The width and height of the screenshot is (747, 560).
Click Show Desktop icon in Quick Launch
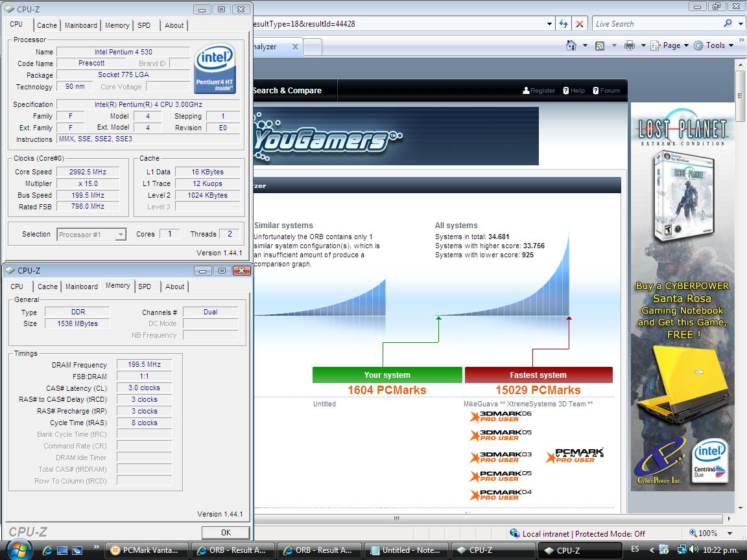(62, 550)
